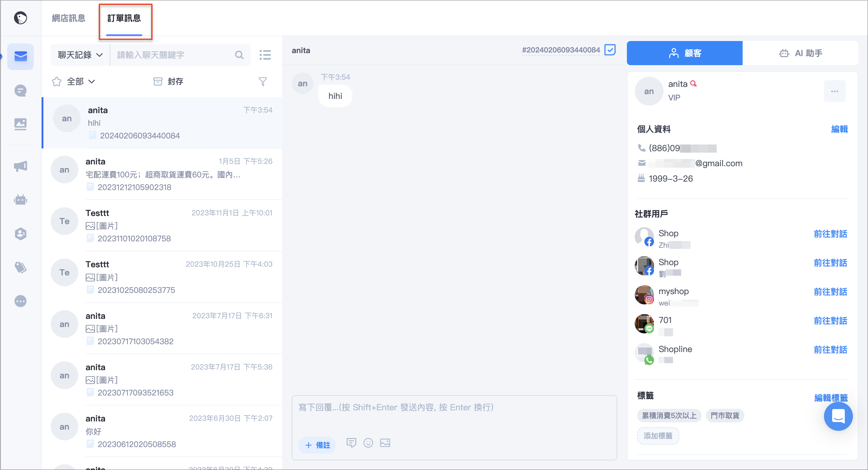Open the megaphone broadcast icon in the sidebar
The width and height of the screenshot is (868, 470).
tap(20, 166)
